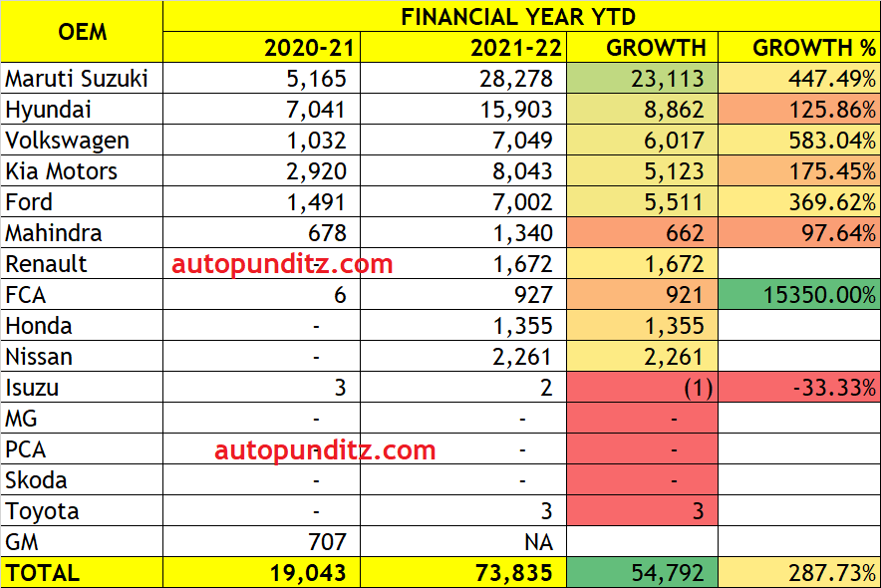Select the Ford row label

(x=82, y=201)
